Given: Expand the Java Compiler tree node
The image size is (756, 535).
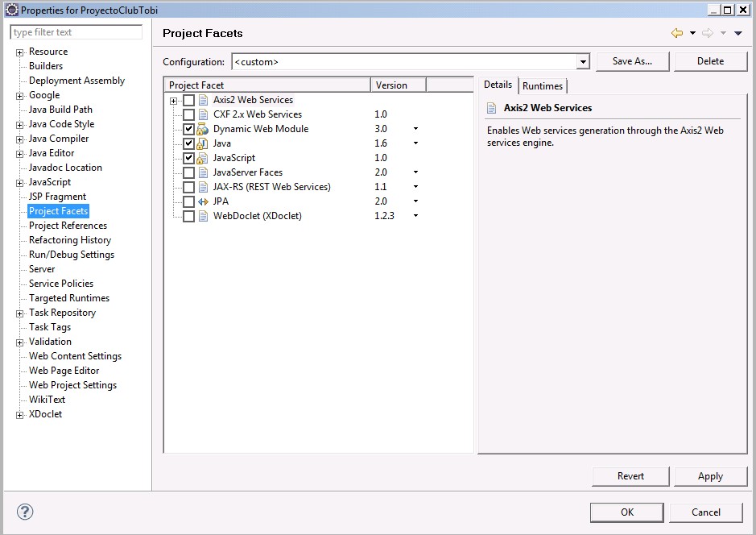Looking at the screenshot, I should [19, 140].
